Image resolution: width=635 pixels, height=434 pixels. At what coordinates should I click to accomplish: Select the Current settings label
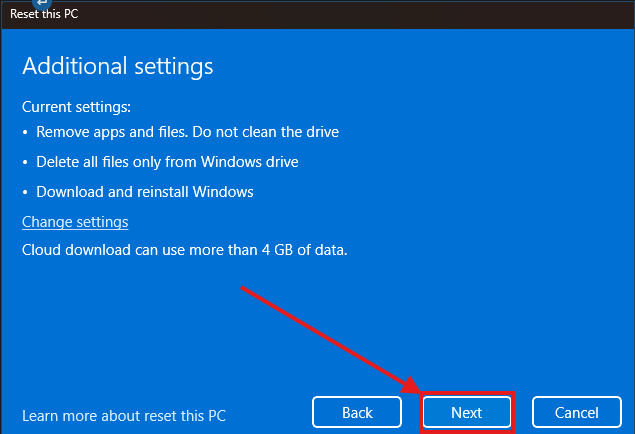pos(76,106)
